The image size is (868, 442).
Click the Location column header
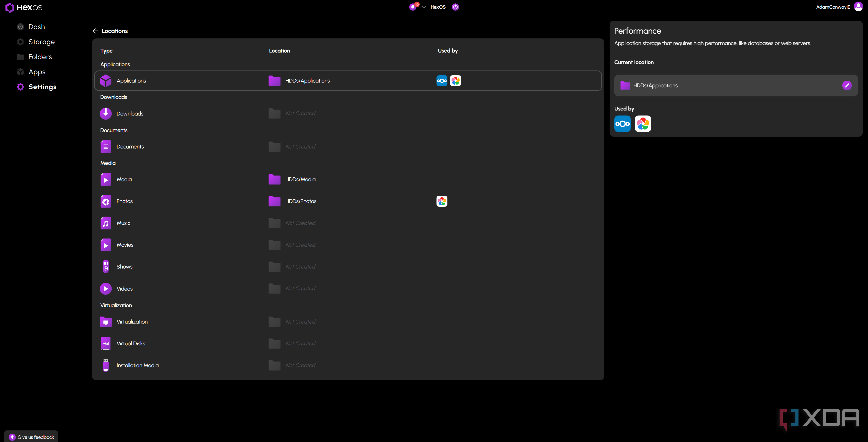point(279,51)
